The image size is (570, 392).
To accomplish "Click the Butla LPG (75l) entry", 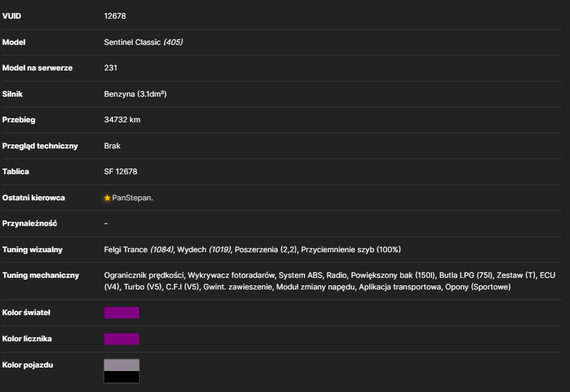I will [466, 276].
